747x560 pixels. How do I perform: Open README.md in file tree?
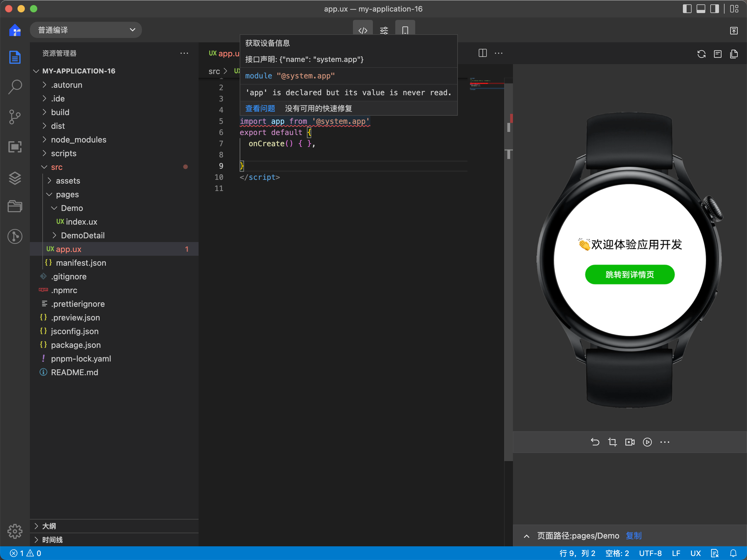pyautogui.click(x=114, y=372)
